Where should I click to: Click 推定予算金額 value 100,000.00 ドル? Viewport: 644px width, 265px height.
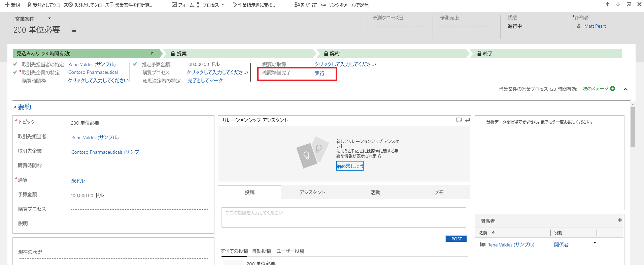(x=203, y=64)
